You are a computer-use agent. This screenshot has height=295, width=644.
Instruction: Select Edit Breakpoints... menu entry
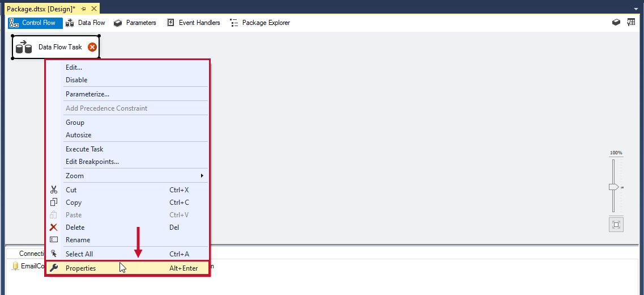[92, 162]
